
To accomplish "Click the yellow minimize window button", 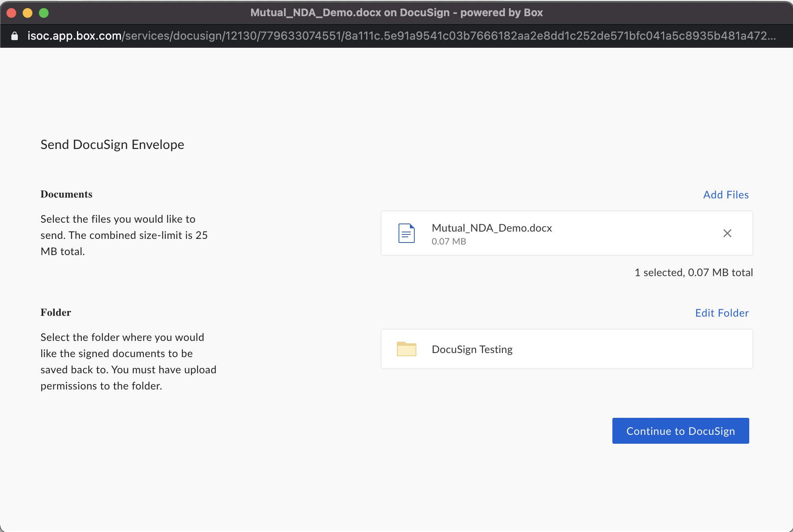I will 28,13.
